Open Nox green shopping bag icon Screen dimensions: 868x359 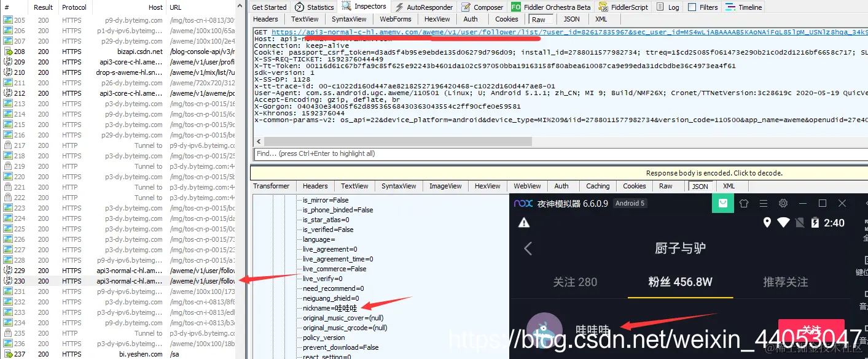(x=724, y=203)
